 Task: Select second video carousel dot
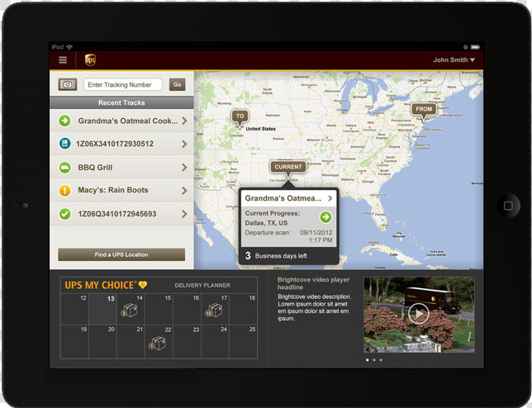coord(374,360)
